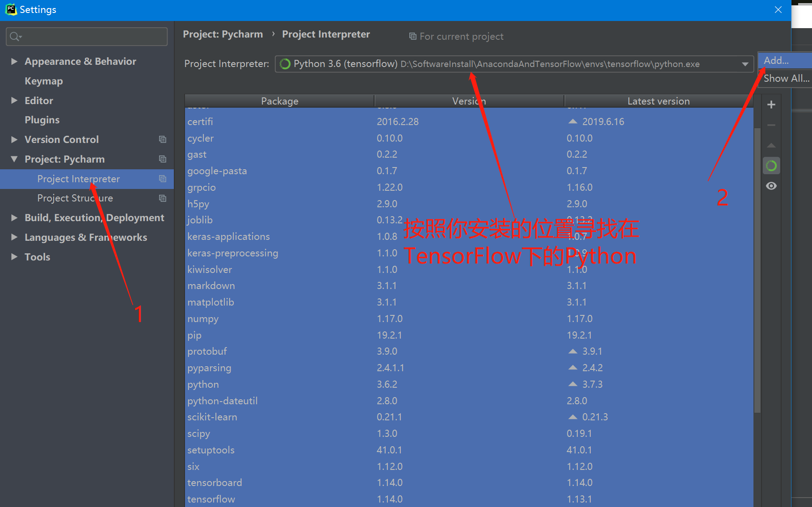
Task: Open Keymap settings
Action: click(44, 81)
